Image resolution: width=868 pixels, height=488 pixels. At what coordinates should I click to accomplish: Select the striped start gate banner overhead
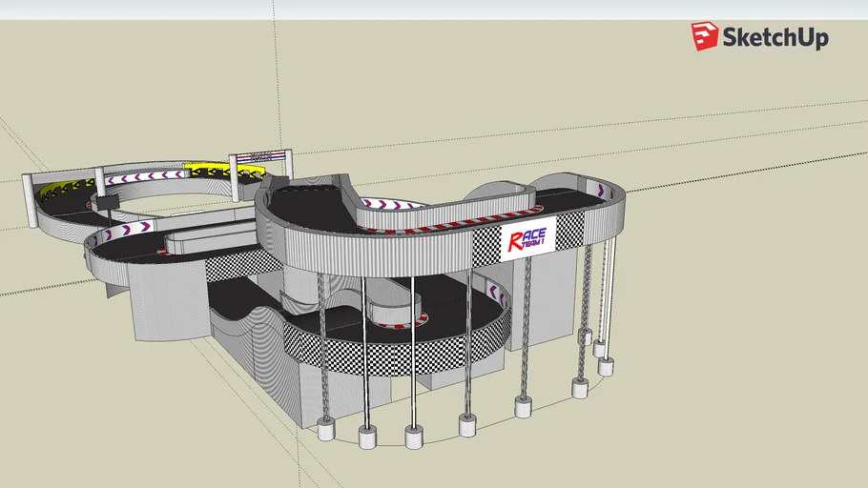click(260, 155)
